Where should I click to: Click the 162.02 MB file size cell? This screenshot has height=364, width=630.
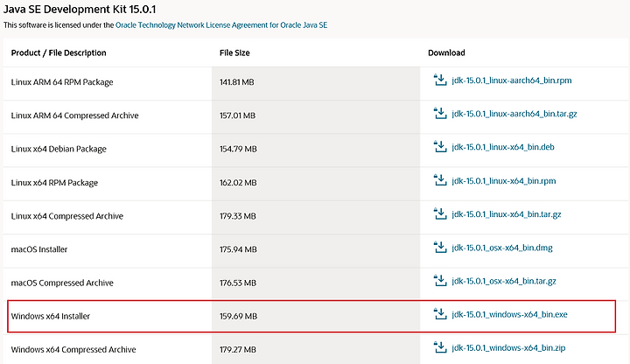[x=316, y=184]
